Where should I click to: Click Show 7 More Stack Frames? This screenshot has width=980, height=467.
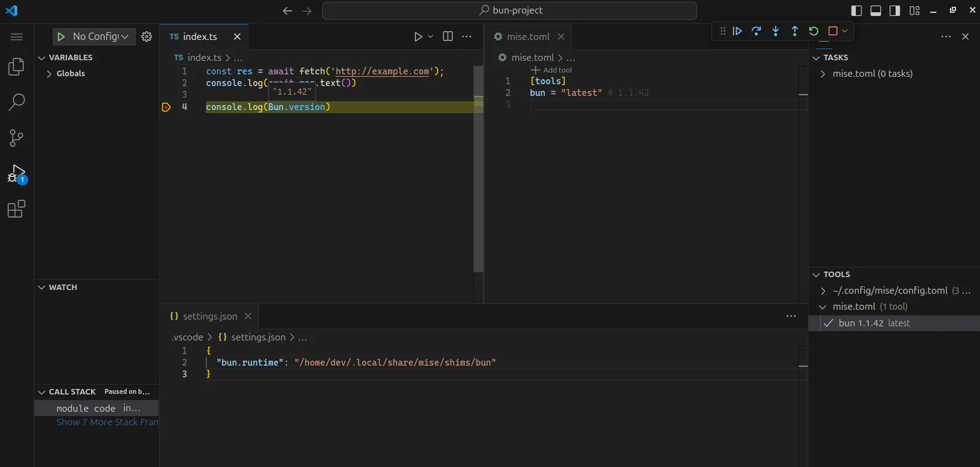click(107, 422)
